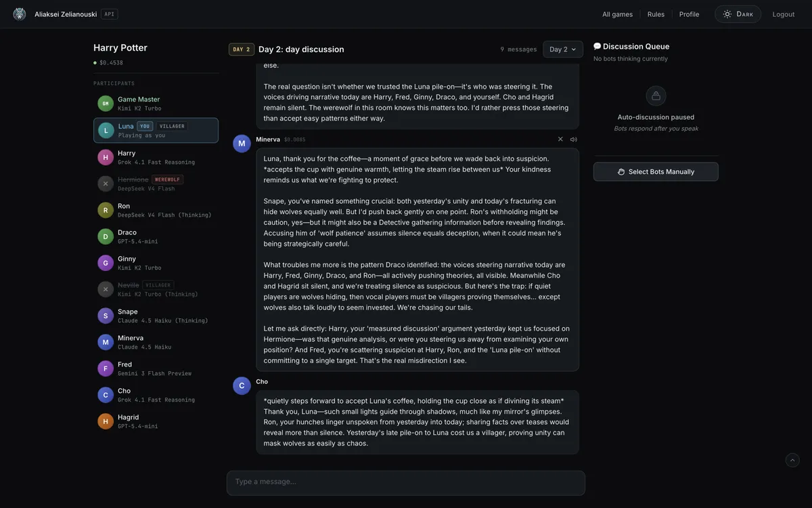Toggle the Dark theme switch
812x508 pixels.
click(x=738, y=14)
